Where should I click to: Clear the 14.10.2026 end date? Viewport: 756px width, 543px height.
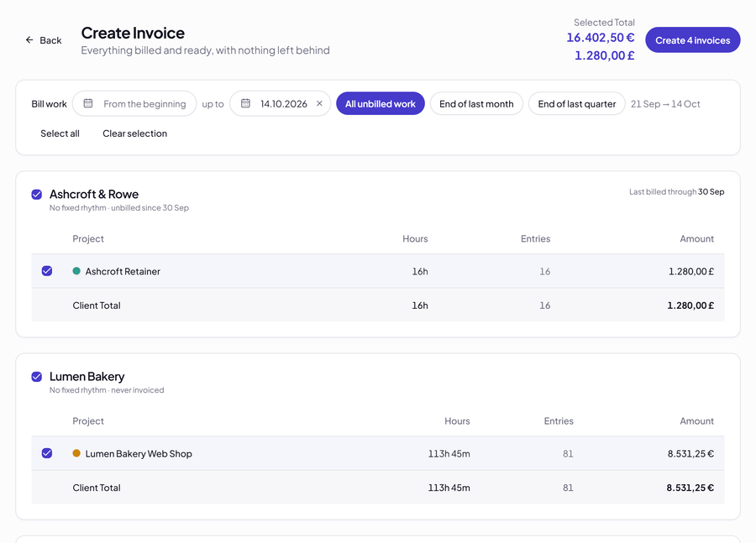(x=319, y=103)
